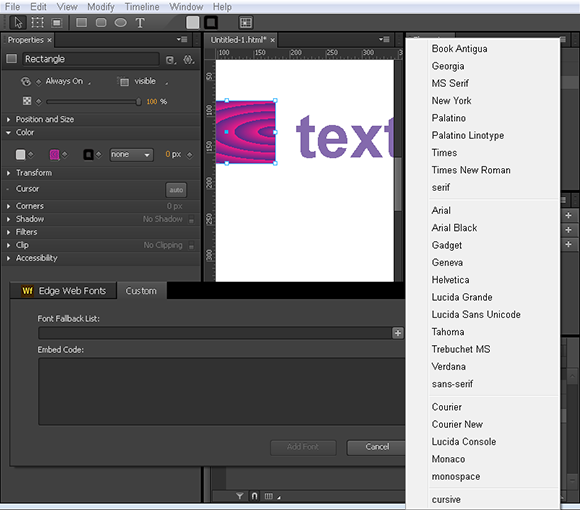580x510 pixels.
Task: Open the layout preferences toolbar icon
Action: click(246, 23)
